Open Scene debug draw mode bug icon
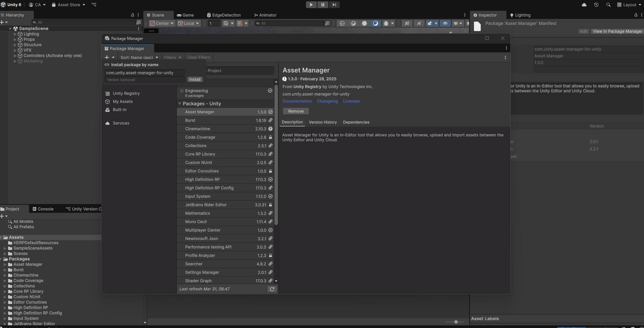Screen dimensions: 644x328 click(386, 23)
